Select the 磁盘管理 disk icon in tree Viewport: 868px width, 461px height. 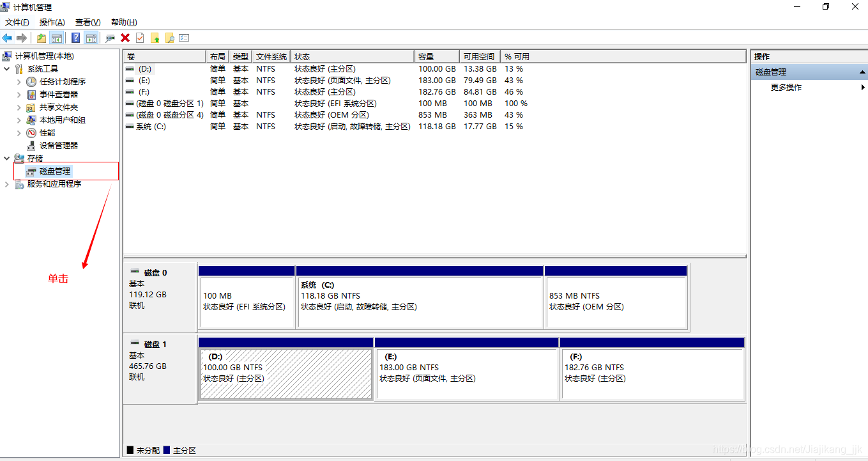click(x=31, y=171)
